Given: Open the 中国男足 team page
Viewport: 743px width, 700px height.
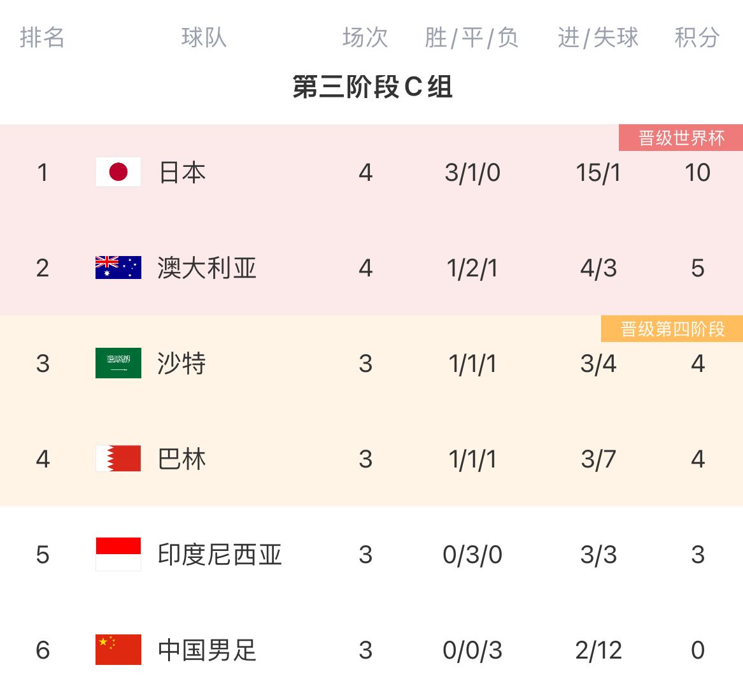Looking at the screenshot, I should point(207,650).
